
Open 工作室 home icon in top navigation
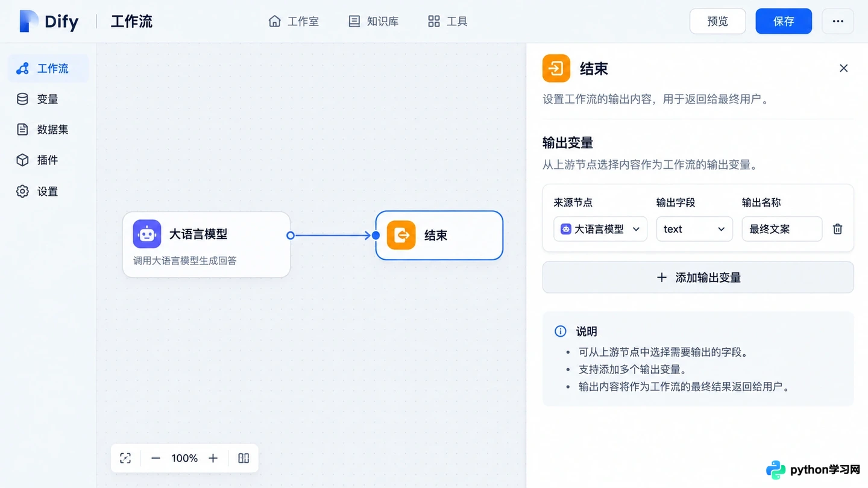coord(274,22)
